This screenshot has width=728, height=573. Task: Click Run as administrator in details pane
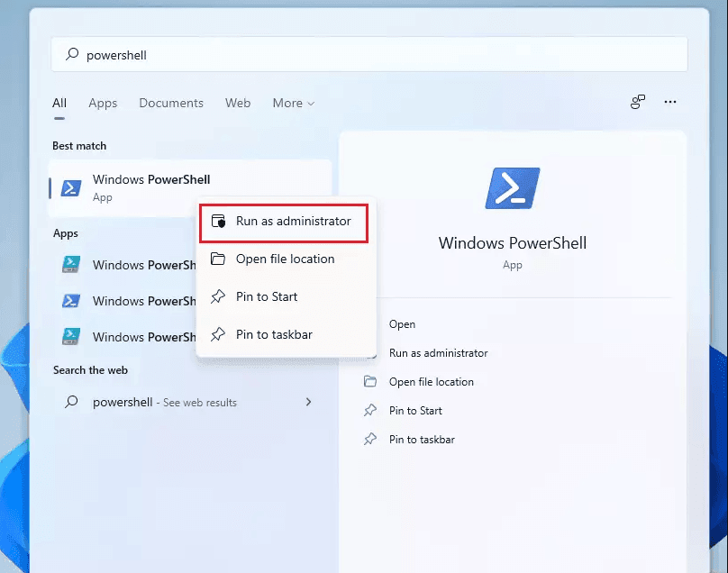point(438,353)
